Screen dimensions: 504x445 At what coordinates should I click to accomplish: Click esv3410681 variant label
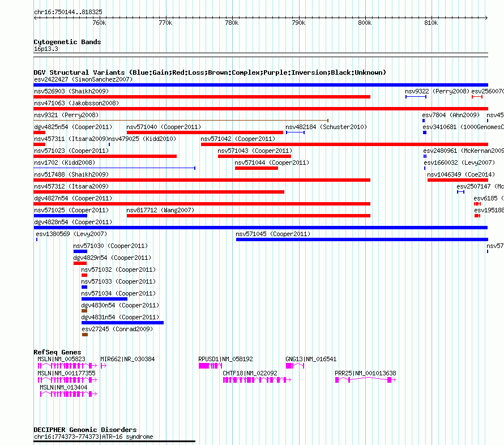[x=463, y=127]
